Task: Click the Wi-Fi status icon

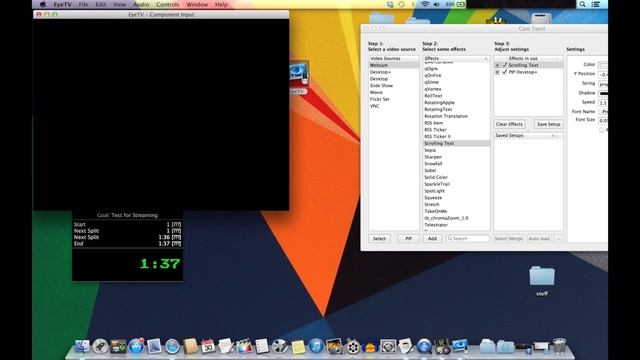Action: (425, 4)
